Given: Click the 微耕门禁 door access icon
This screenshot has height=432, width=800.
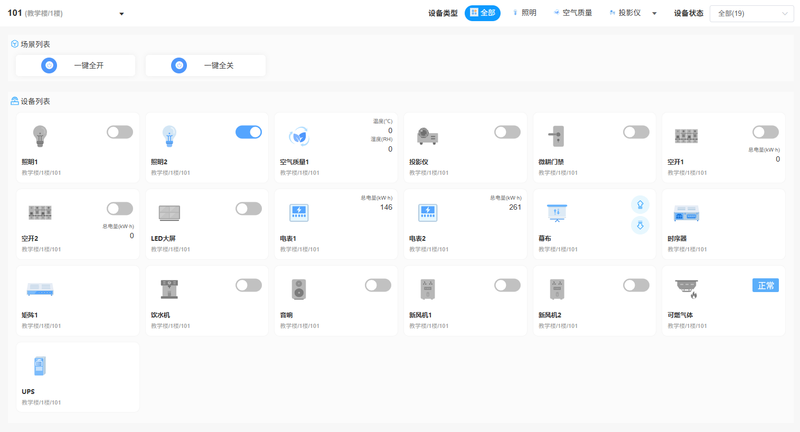Looking at the screenshot, I should [556, 136].
